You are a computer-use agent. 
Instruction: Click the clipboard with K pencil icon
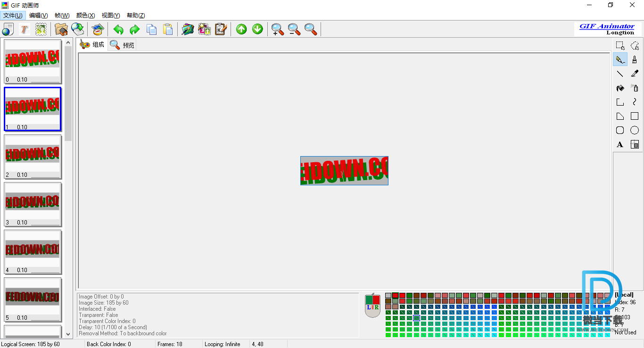tap(221, 29)
